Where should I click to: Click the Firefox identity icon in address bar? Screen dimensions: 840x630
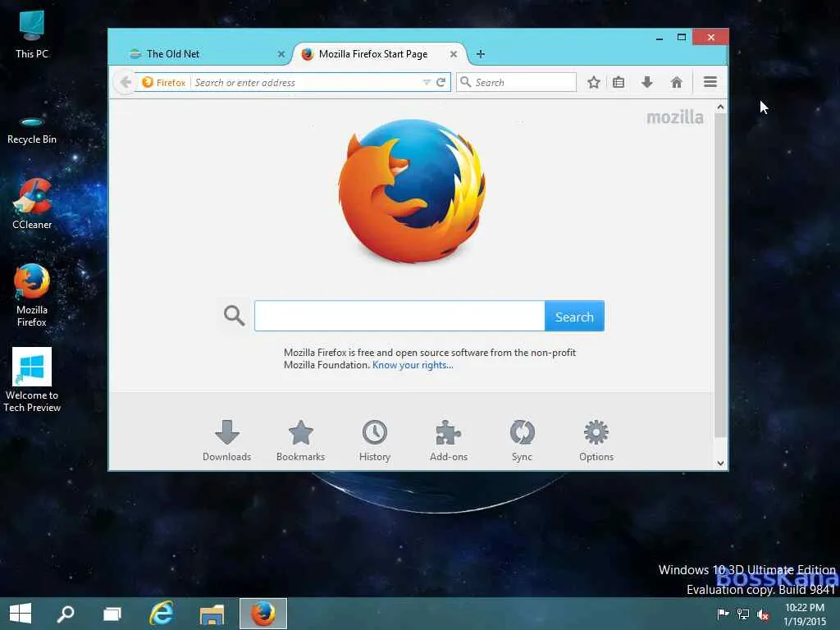click(x=148, y=82)
